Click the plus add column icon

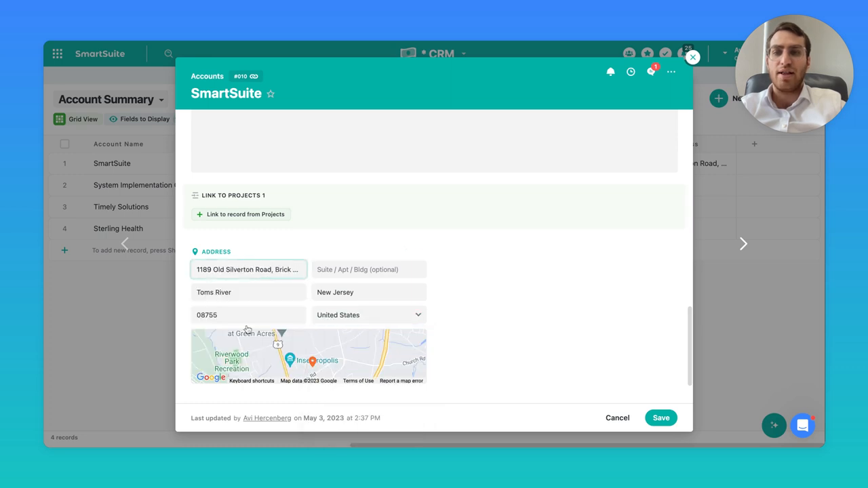click(x=754, y=144)
